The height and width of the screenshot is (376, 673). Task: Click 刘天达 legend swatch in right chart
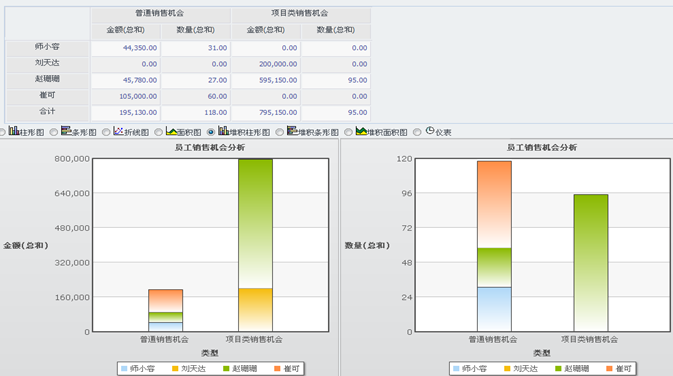point(507,369)
